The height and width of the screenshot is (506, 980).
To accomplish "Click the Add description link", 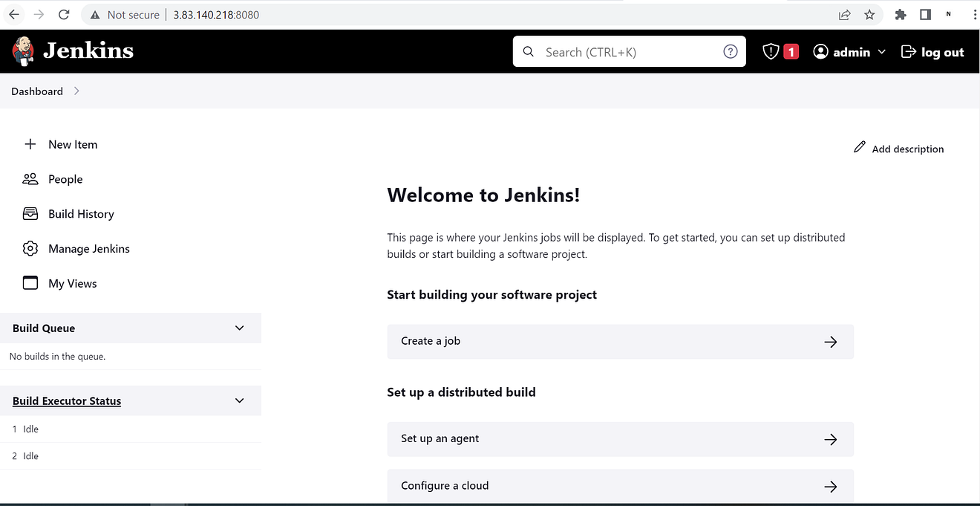I will [x=908, y=149].
